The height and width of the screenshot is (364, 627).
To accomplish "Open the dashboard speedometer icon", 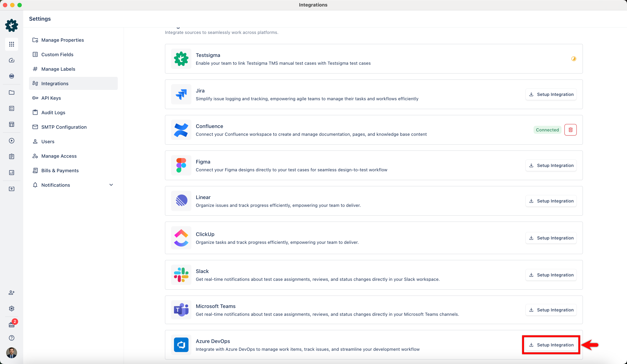I will tap(11, 60).
